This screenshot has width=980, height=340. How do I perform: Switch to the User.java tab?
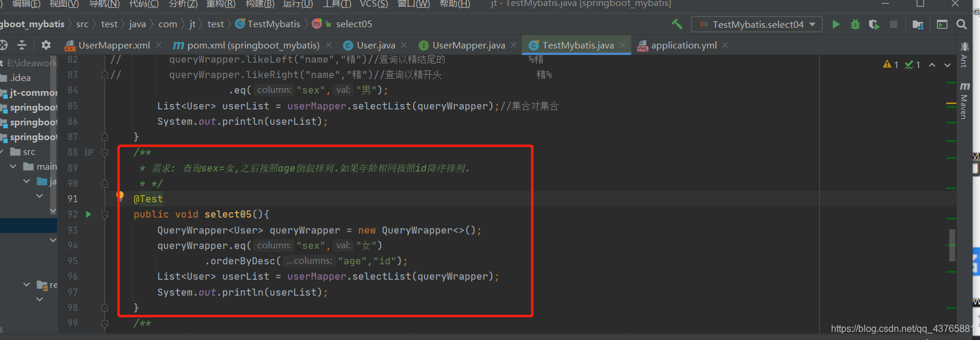[376, 45]
